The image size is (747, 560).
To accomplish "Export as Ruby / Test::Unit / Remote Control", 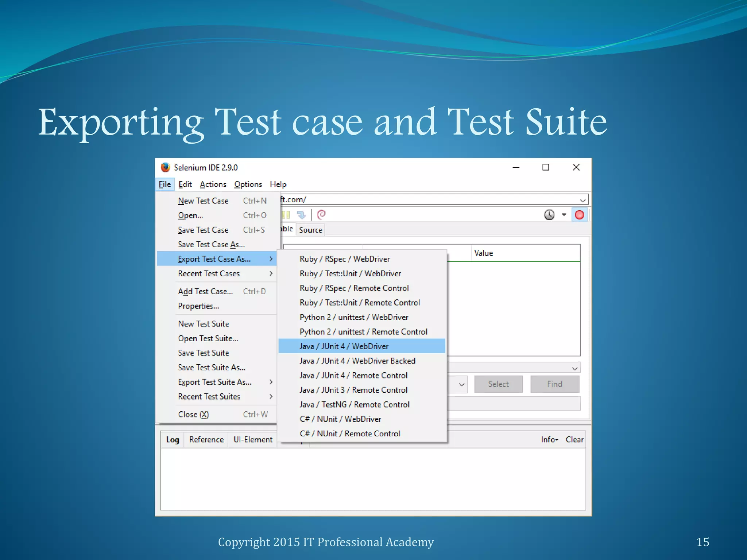I will coord(362,303).
